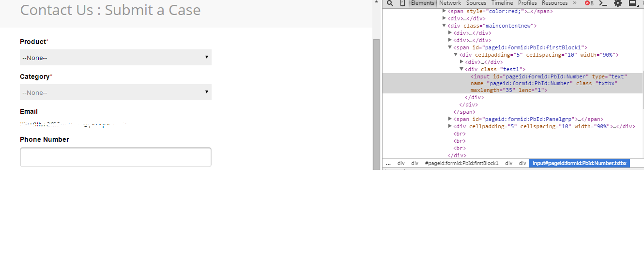Collapse the span firstBlock1 node arrow
This screenshot has height=272, width=644.
(450, 47)
